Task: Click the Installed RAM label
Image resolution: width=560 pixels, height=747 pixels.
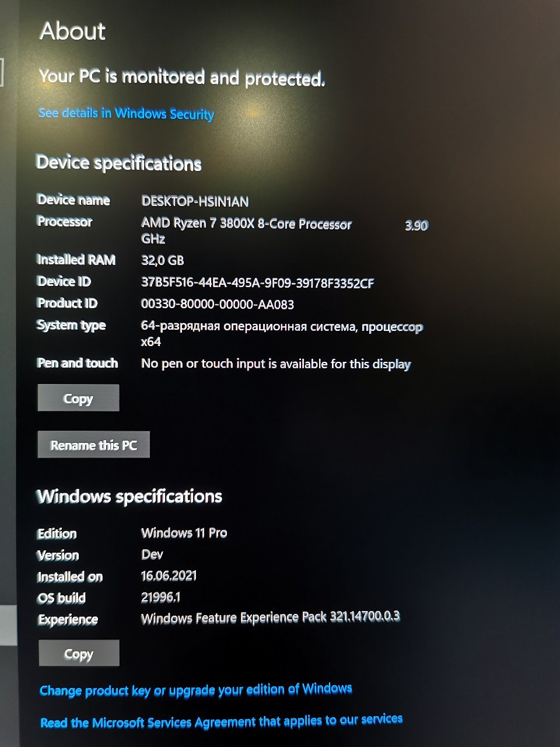Action: click(76, 259)
